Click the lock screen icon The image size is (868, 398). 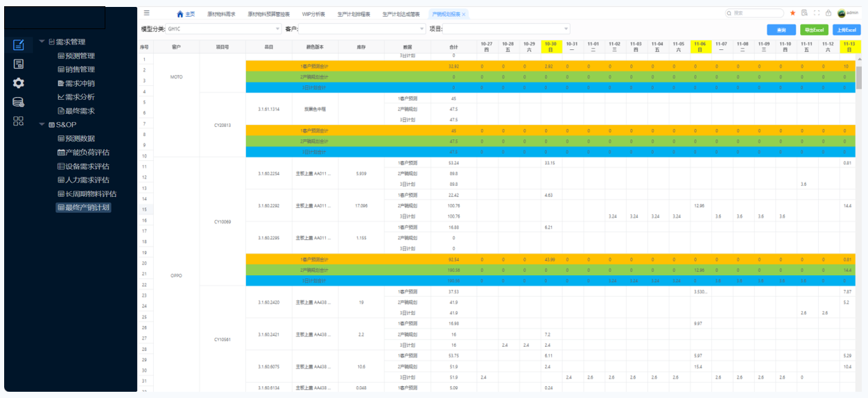point(828,13)
